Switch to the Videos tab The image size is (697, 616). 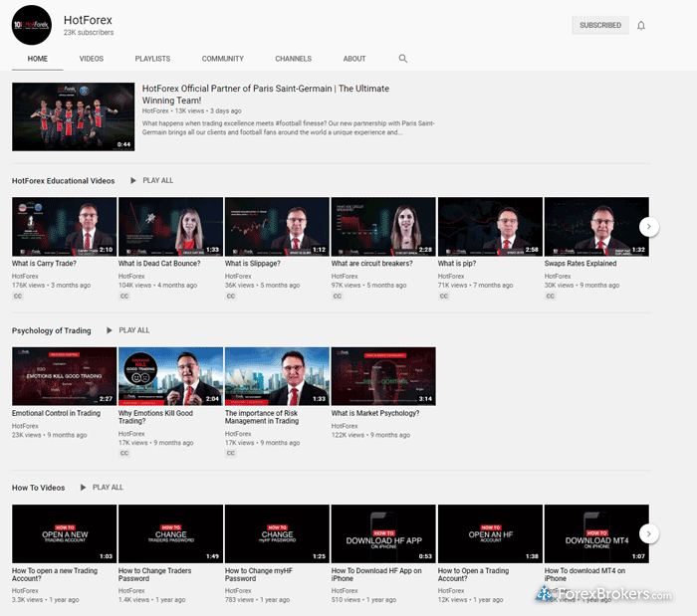click(92, 59)
